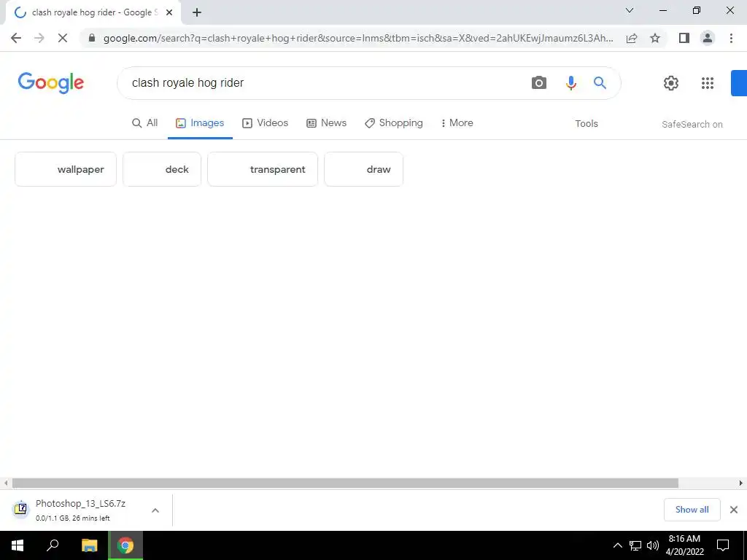Open the Chrome profile avatar

point(708,38)
